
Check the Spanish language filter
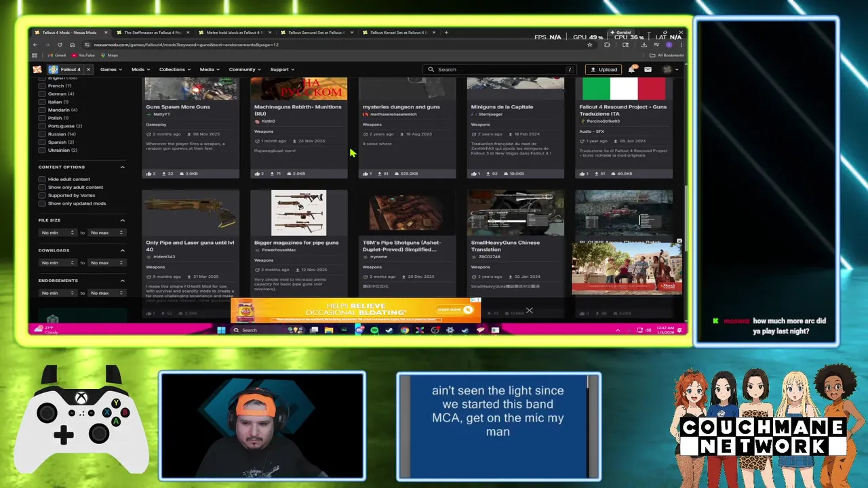(42, 142)
